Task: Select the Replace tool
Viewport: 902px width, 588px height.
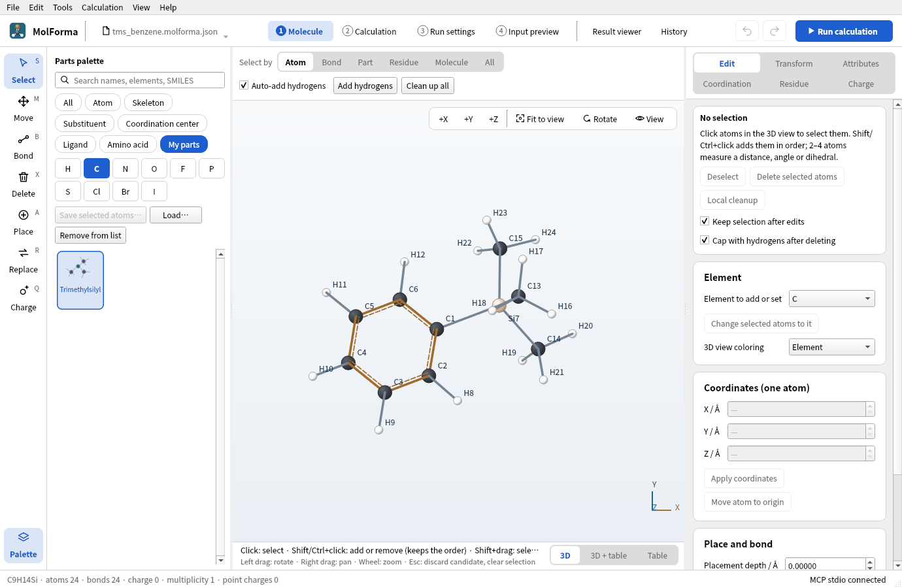Action: click(x=24, y=260)
